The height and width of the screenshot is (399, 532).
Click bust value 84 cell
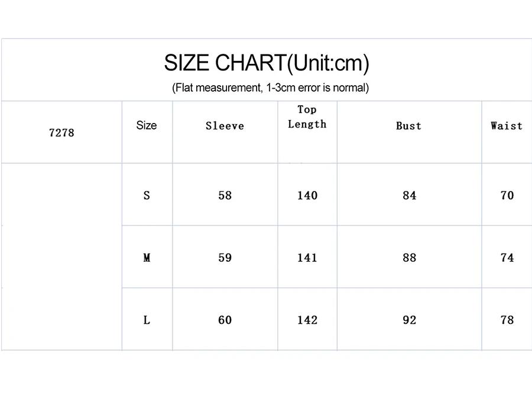(x=409, y=196)
